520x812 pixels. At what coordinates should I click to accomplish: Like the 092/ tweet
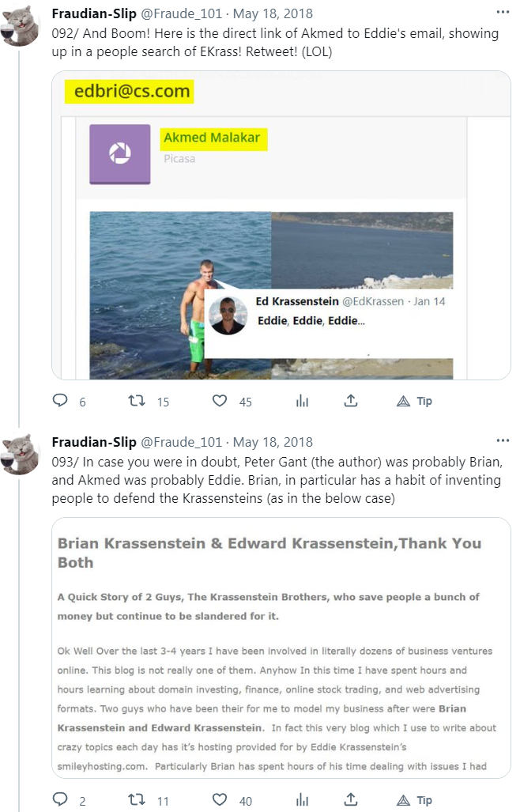tap(220, 401)
